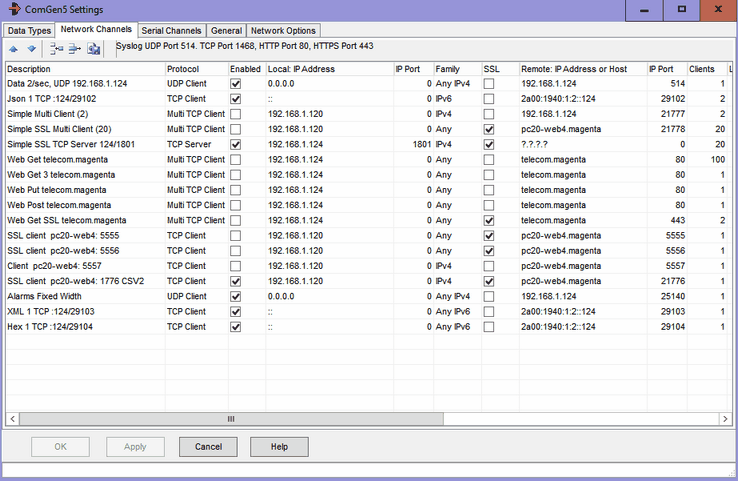The image size is (738, 481).
Task: Click the move down arrow icon
Action: tap(31, 48)
